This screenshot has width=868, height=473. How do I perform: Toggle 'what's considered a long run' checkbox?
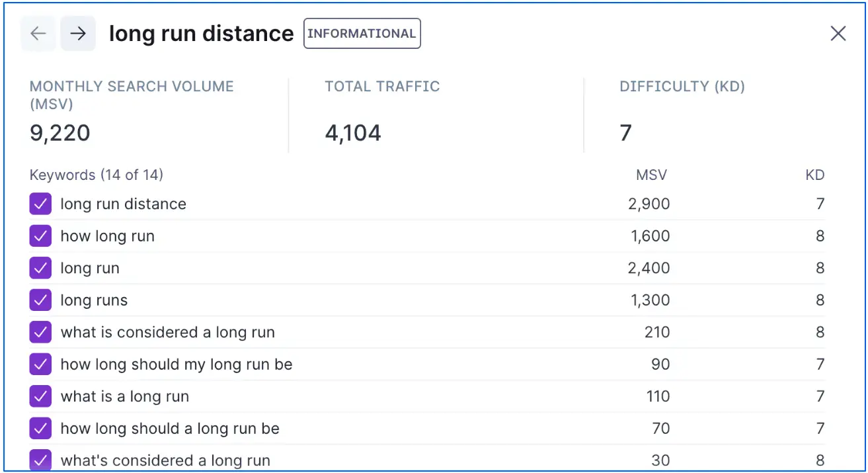point(40,460)
